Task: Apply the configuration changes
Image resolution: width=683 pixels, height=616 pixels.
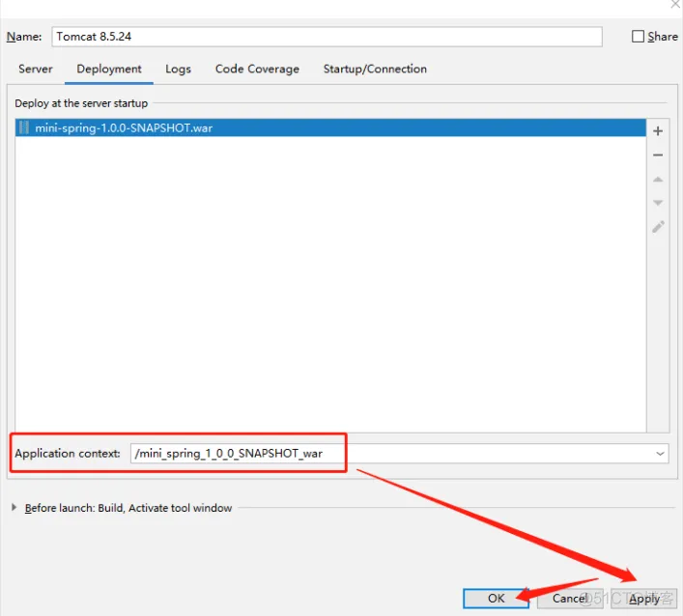Action: 644,599
